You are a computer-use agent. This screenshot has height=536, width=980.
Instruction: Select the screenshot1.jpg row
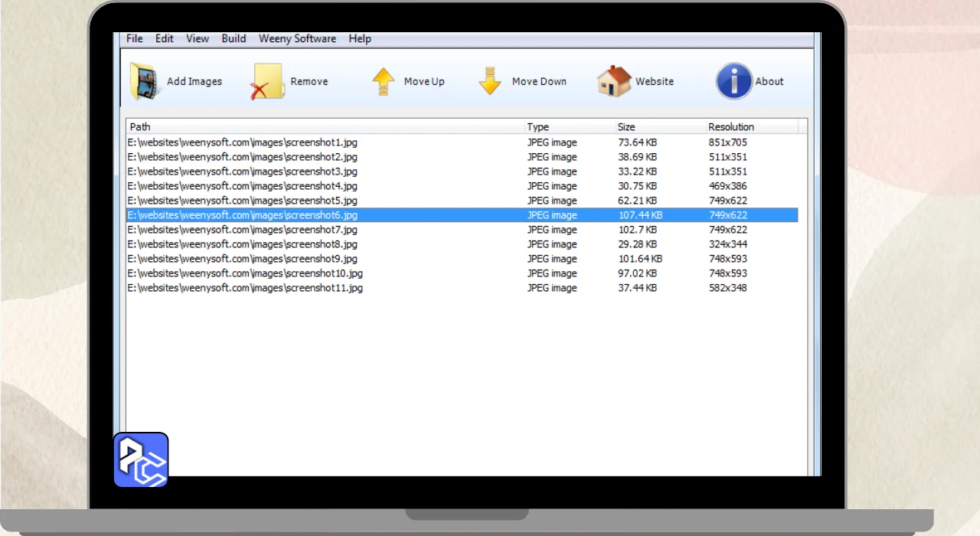point(462,142)
